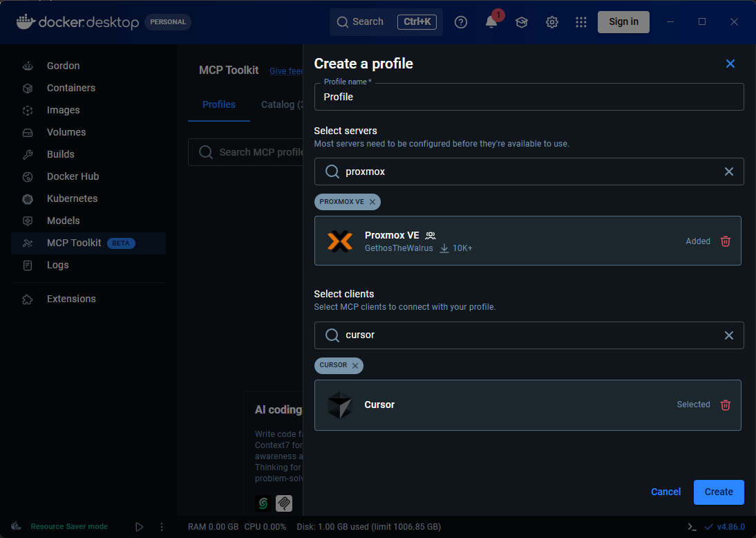756x538 pixels.
Task: Open Settings gear icon
Action: click(552, 21)
